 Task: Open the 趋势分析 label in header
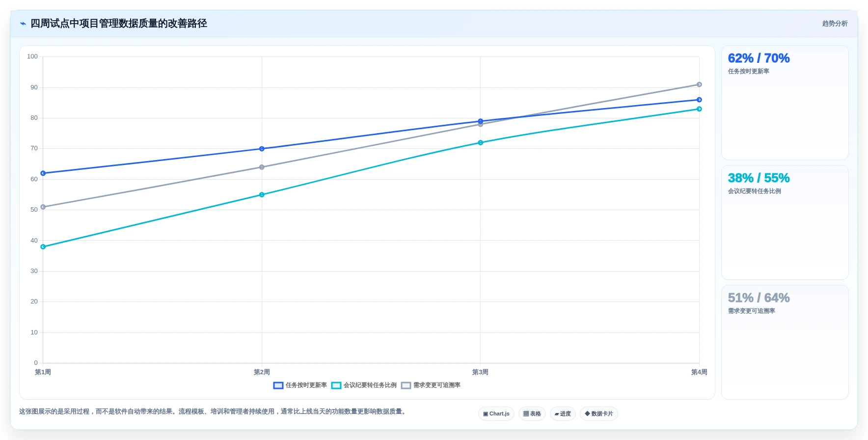coord(835,24)
